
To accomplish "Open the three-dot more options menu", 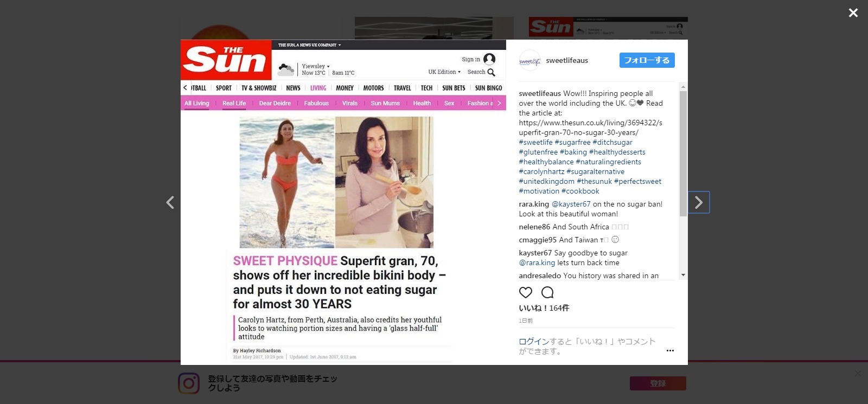I will pos(670,351).
